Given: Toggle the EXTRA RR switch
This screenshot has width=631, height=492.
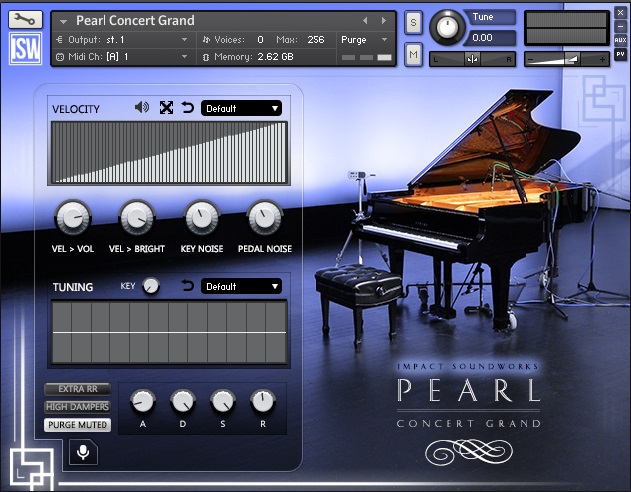Looking at the screenshot, I should click(x=77, y=389).
